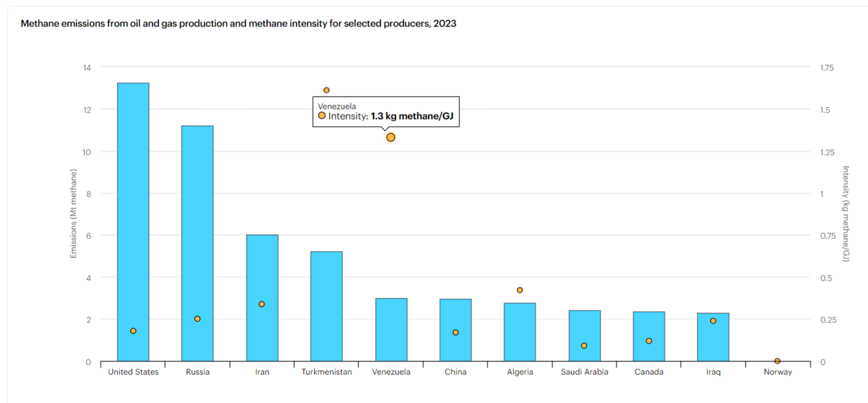Click the highlighted Venezuela intensity dot
This screenshot has height=403, width=868.
pyautogui.click(x=391, y=137)
